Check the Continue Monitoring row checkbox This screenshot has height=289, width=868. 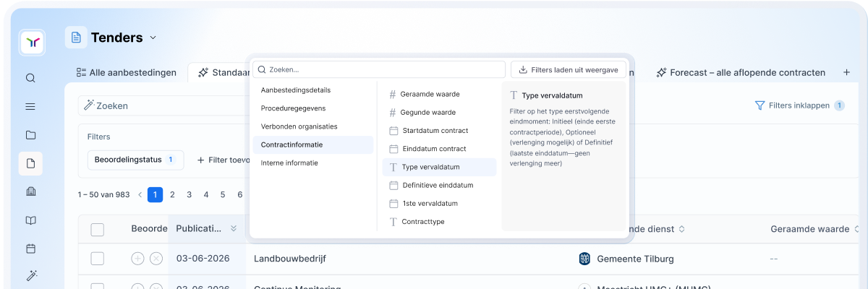(97, 285)
